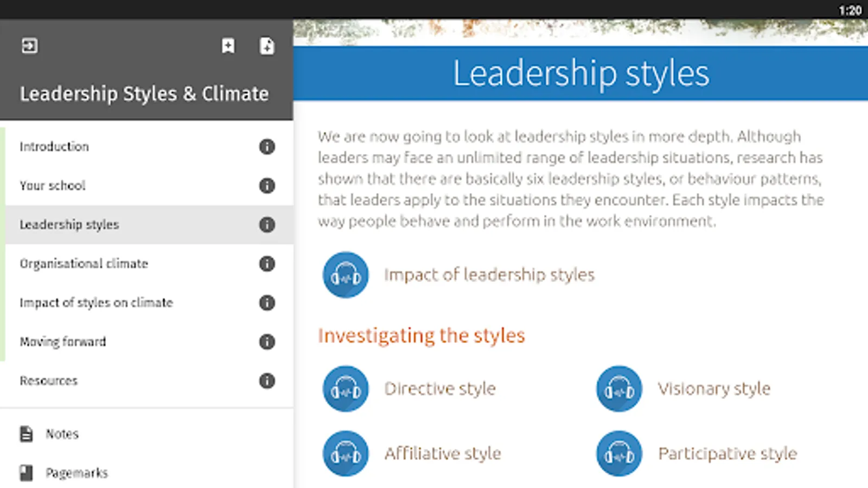Viewport: 868px width, 488px height.
Task: Play the Visionary style audio clip
Action: click(619, 389)
